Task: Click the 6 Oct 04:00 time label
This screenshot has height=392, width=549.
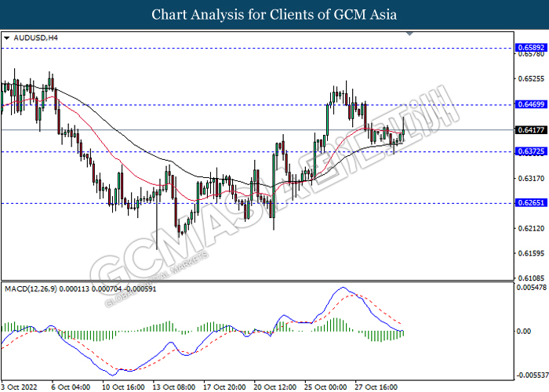Action: tap(71, 387)
